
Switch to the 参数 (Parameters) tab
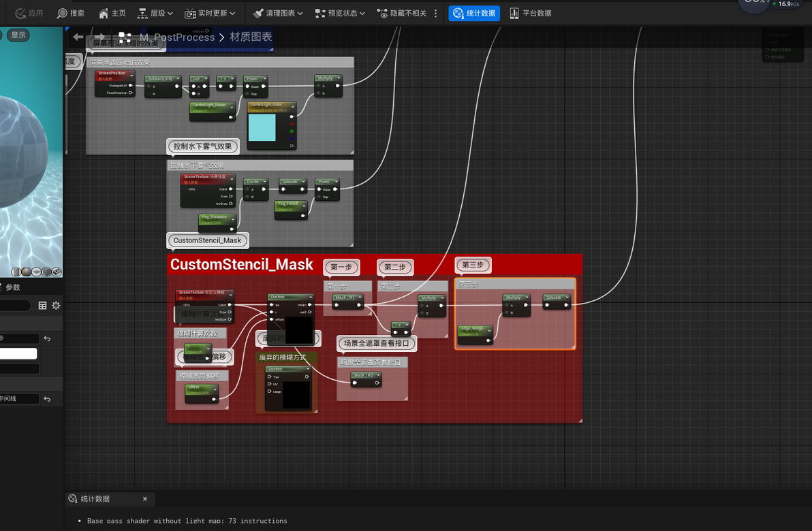click(x=12, y=287)
